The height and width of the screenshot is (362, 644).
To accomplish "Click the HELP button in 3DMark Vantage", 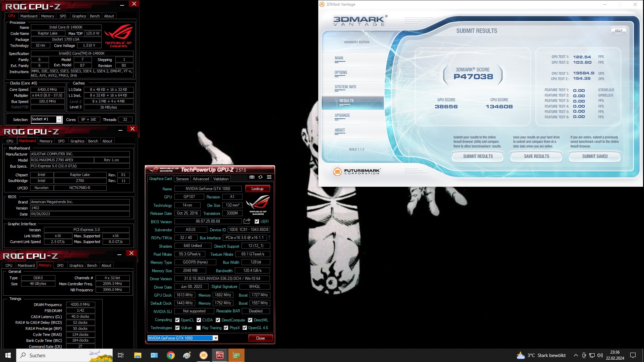I will (619, 31).
